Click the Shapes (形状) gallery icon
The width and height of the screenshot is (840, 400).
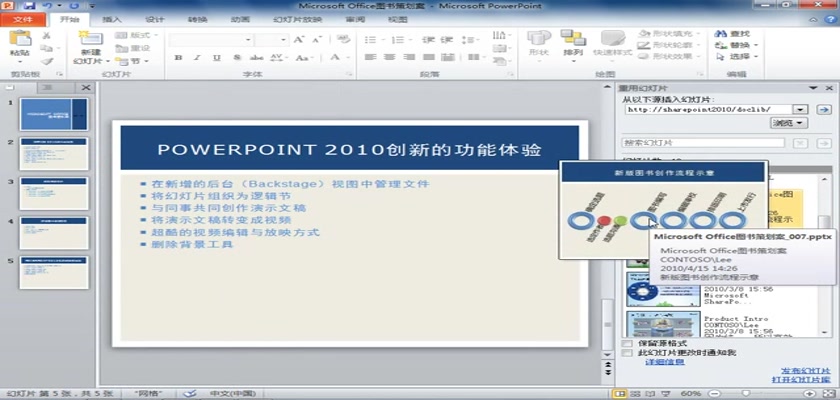point(539,38)
